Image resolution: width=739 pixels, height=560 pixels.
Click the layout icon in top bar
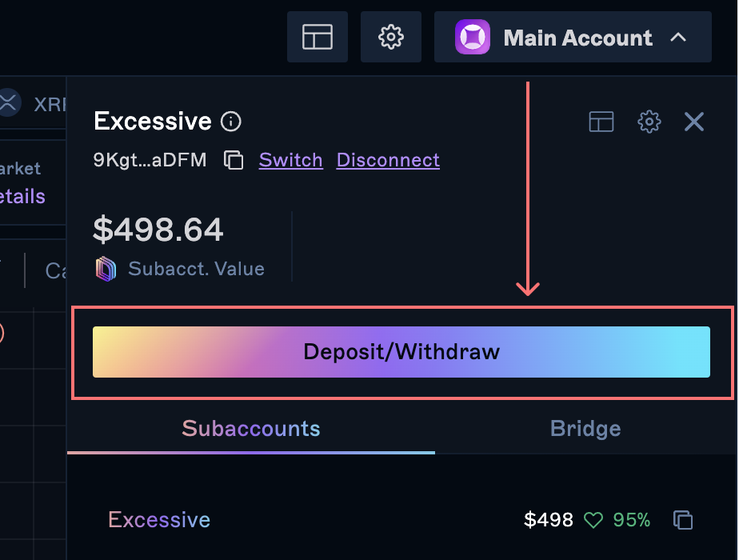click(x=318, y=37)
